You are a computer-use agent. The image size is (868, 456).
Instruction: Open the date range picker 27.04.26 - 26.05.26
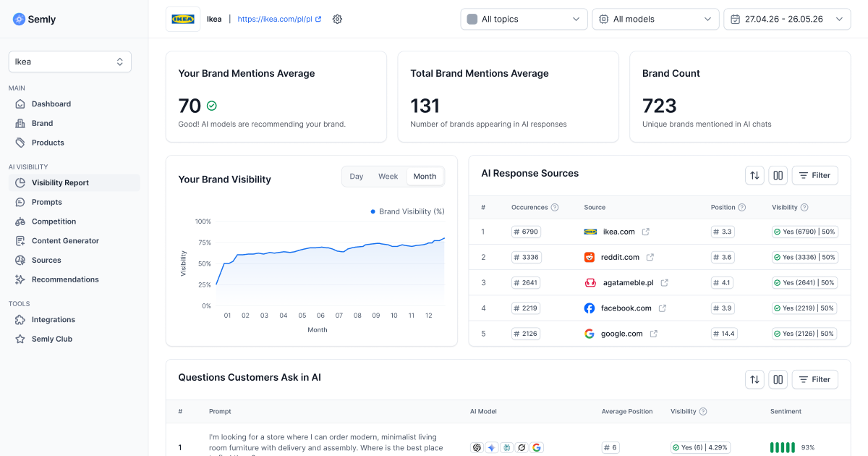(x=787, y=19)
